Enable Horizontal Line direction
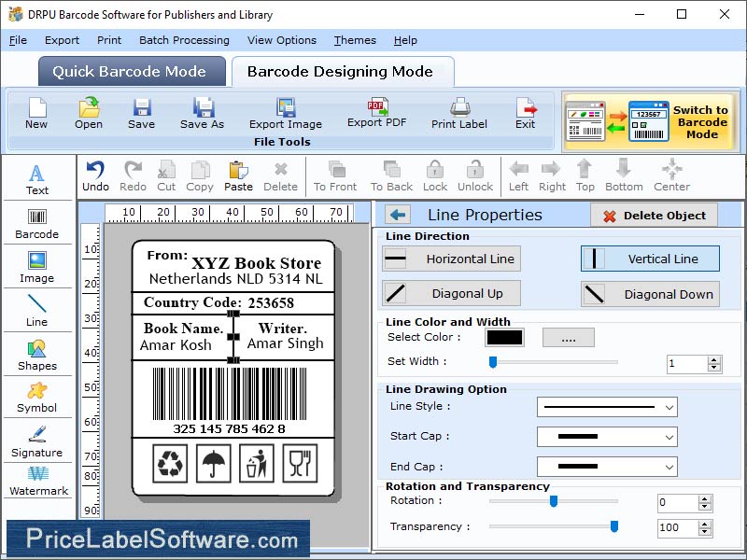 (x=451, y=259)
